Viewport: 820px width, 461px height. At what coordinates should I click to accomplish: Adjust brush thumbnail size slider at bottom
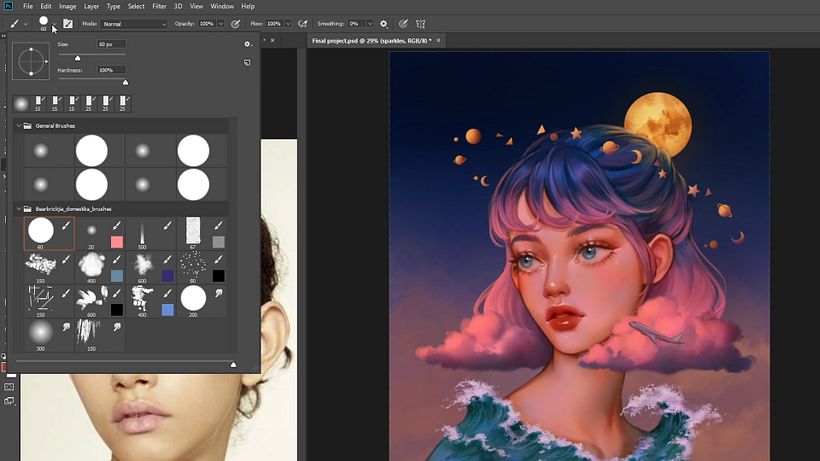233,364
